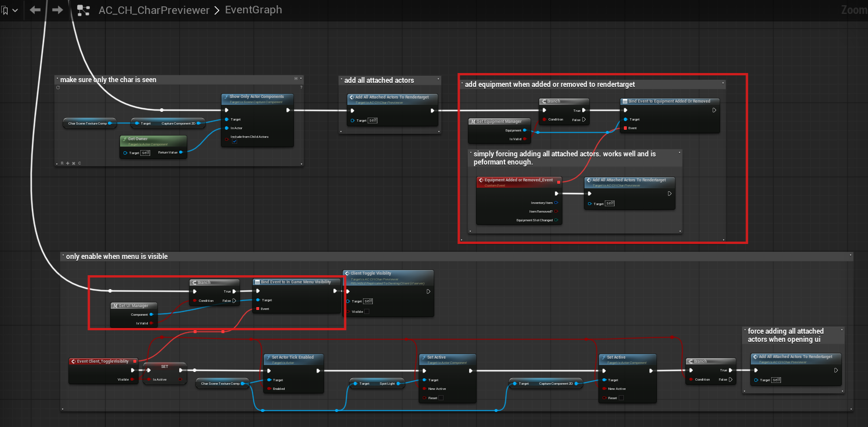This screenshot has width=868, height=427.
Task: Click the False pin of Branch beside Get Equipment Manager
Action: pyautogui.click(x=584, y=120)
